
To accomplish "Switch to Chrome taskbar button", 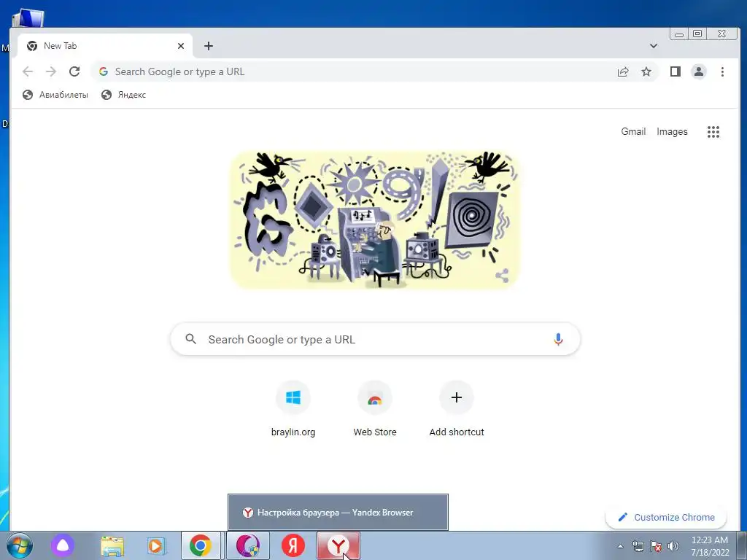I will coord(201,545).
